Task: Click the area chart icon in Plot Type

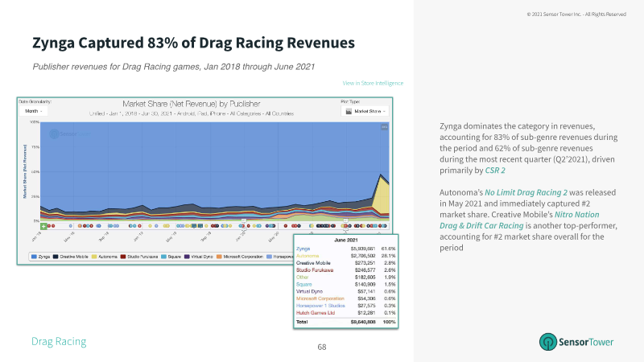Action: (349, 111)
